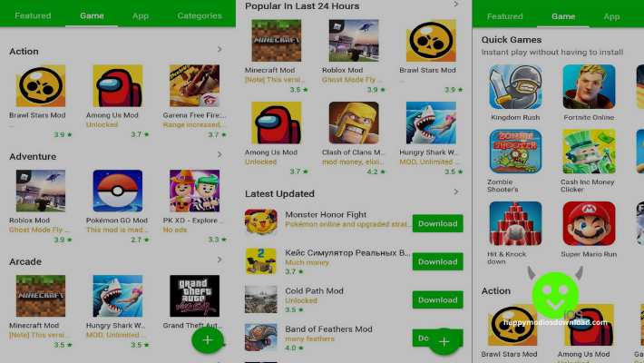Open the Grand Theft Auto game icon
This screenshot has height=363, width=644.
click(x=194, y=296)
